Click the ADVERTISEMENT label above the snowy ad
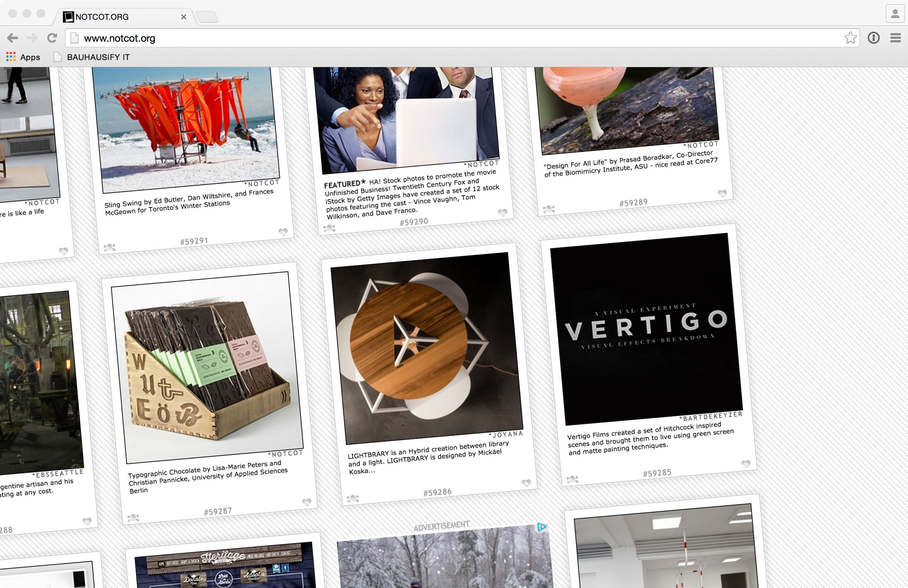The image size is (908, 588). click(x=441, y=526)
